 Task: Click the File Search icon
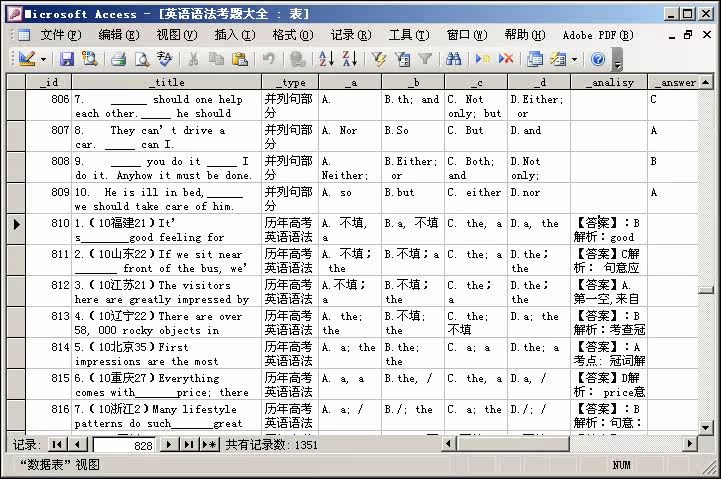click(90, 59)
